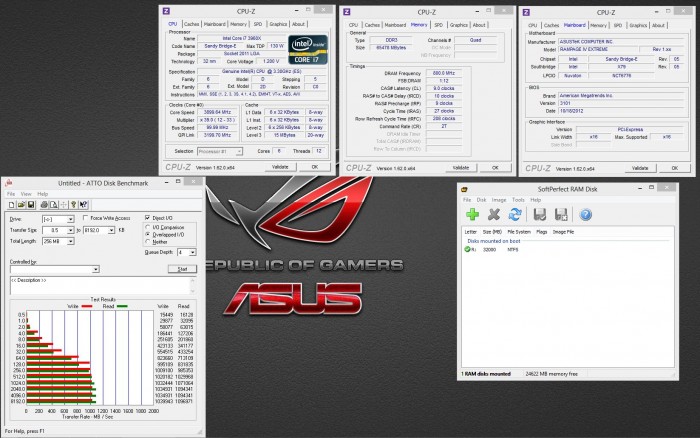Click OK in leftmost CPU-Z window
The height and width of the screenshot is (438, 700).
[315, 167]
